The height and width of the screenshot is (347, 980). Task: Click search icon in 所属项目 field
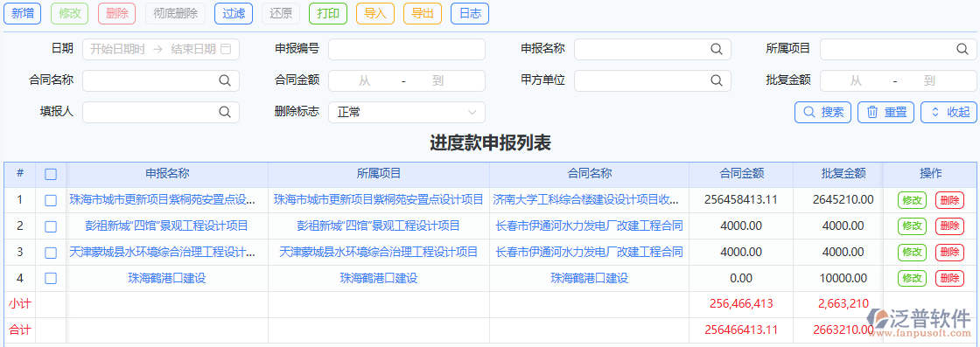[x=962, y=49]
